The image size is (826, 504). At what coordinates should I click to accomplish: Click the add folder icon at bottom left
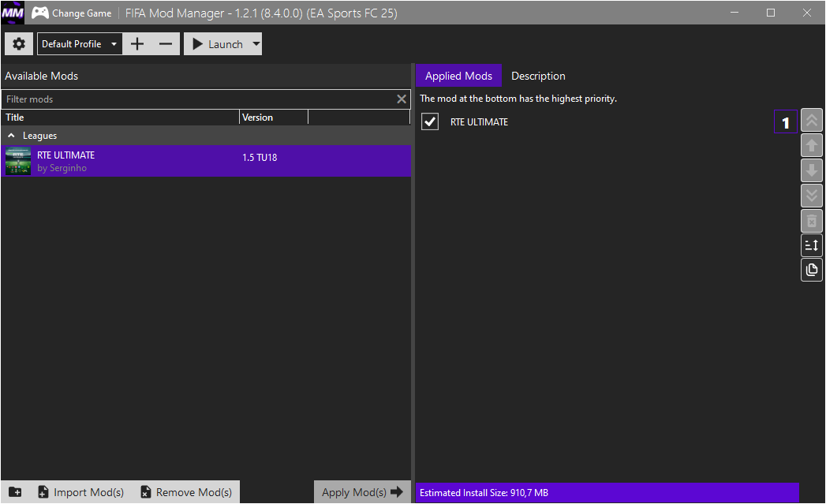[x=15, y=492]
